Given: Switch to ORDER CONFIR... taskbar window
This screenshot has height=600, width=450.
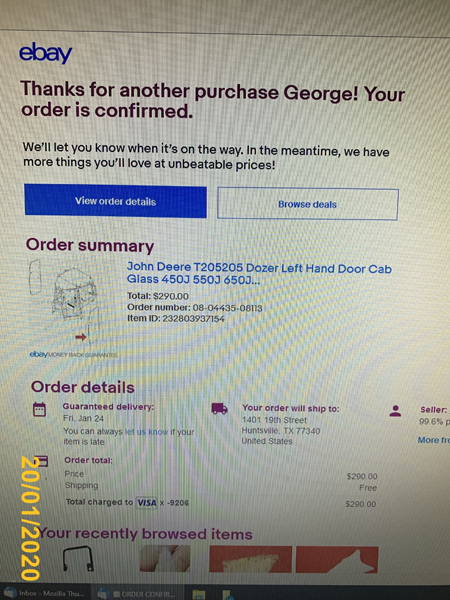Looking at the screenshot, I should point(137,594).
